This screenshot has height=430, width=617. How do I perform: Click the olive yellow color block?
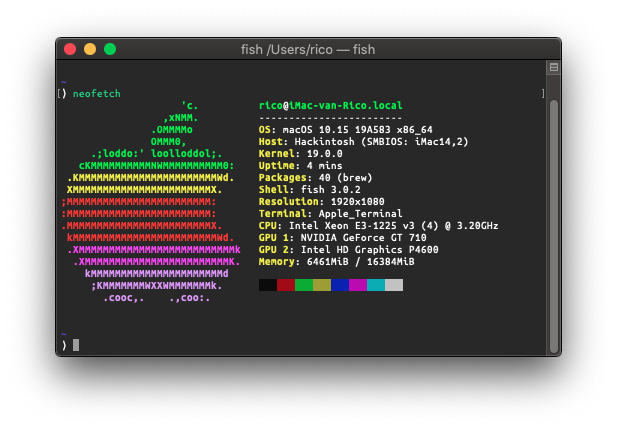click(322, 285)
